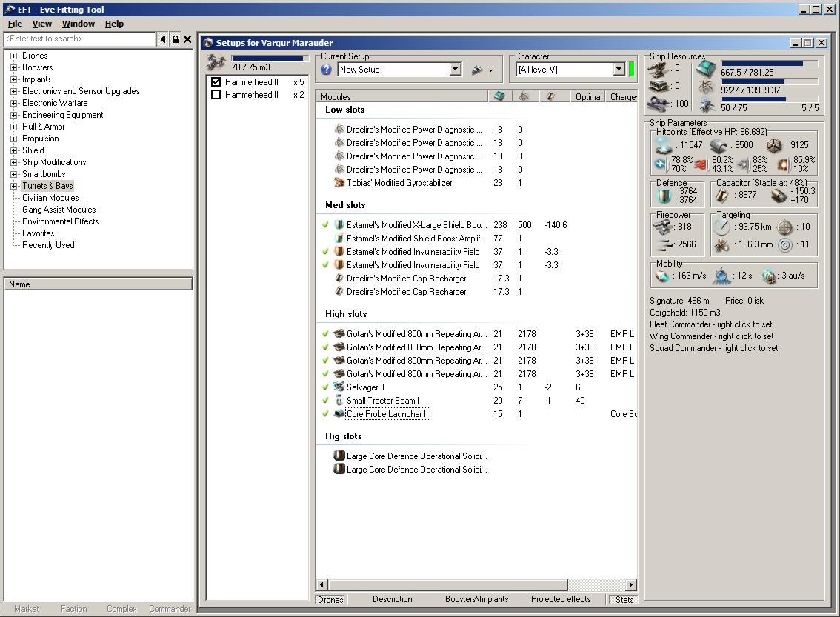Open the Help menu

click(x=114, y=24)
